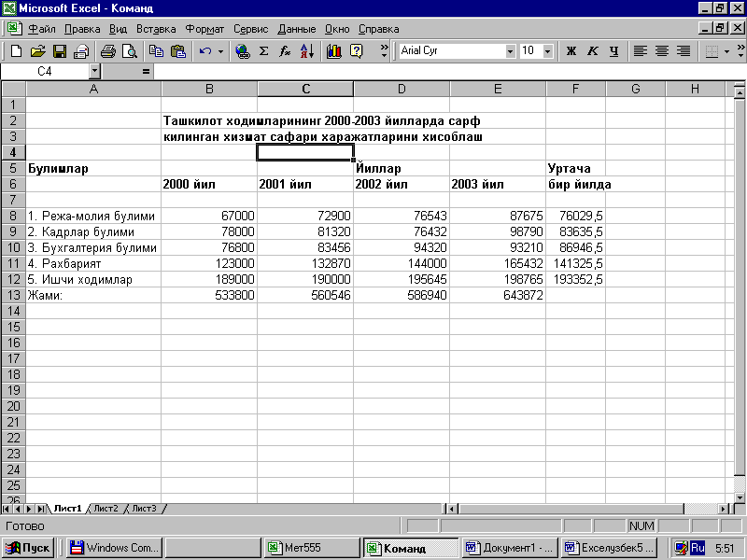The image size is (747, 560).
Task: Open Print Preview magnifier icon
Action: 130,50
